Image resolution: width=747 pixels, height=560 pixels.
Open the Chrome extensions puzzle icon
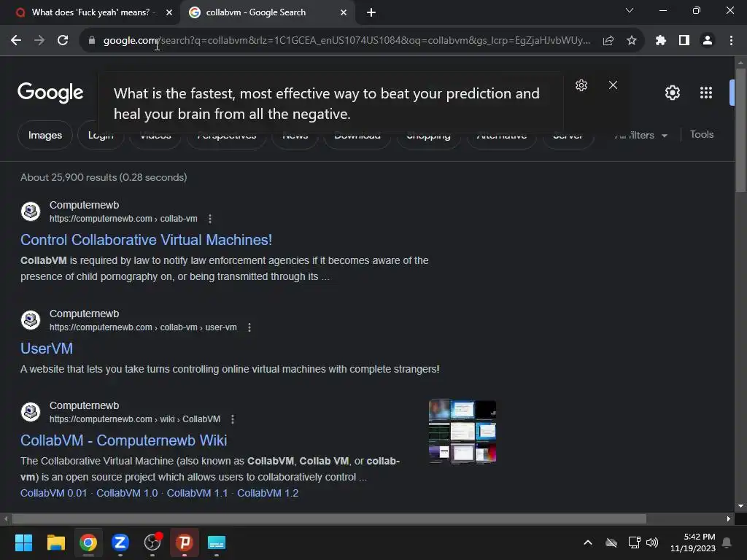tap(661, 41)
